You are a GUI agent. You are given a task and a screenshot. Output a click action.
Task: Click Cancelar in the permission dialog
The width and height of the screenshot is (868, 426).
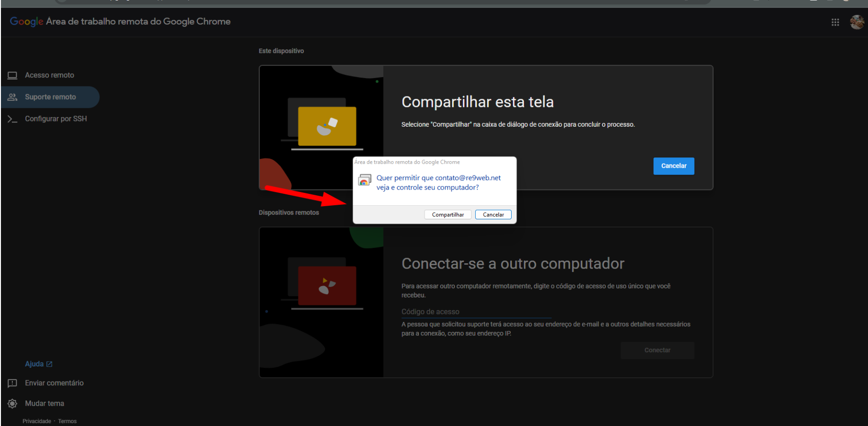pos(493,215)
